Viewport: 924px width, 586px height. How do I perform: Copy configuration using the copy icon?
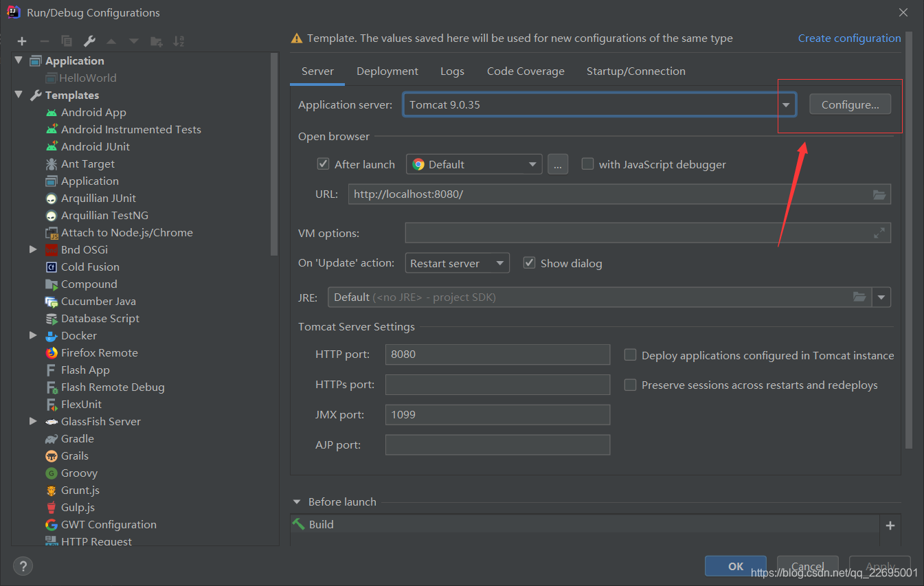click(67, 41)
